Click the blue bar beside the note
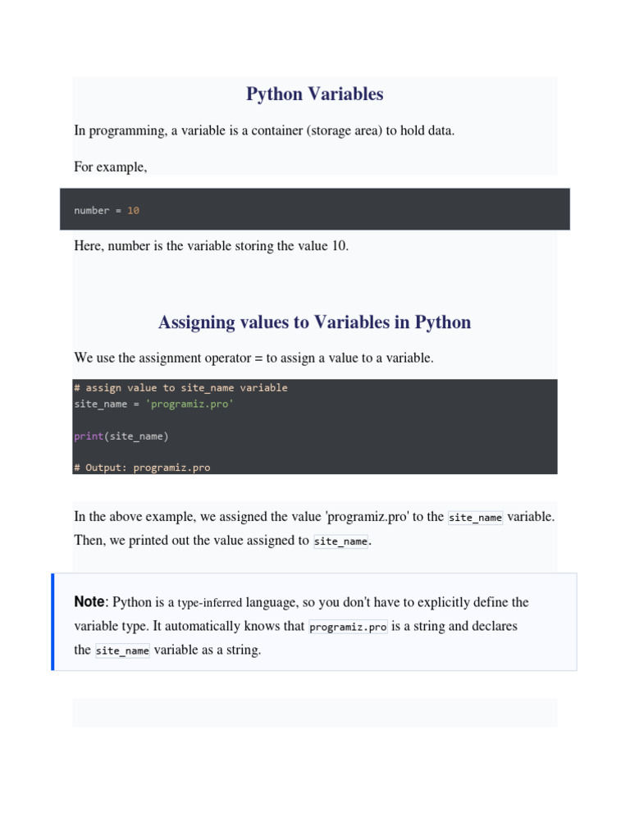630x840 pixels. pos(52,622)
